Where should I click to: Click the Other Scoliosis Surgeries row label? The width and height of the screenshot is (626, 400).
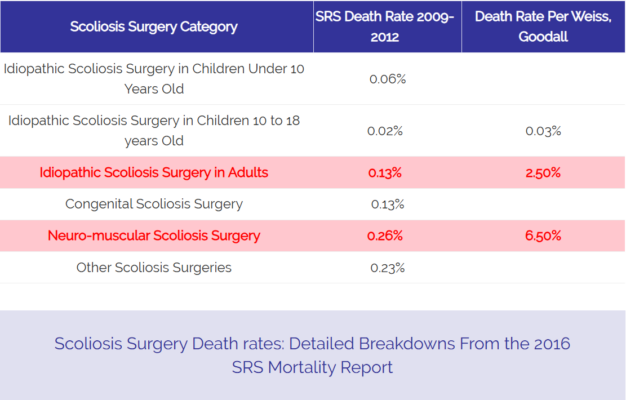154,267
